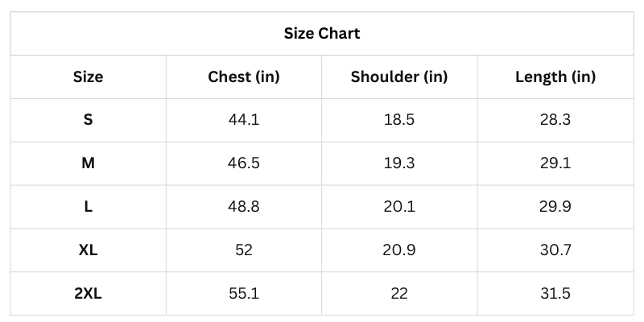Click chest value 44.1
This screenshot has width=644, height=322.
point(244,120)
